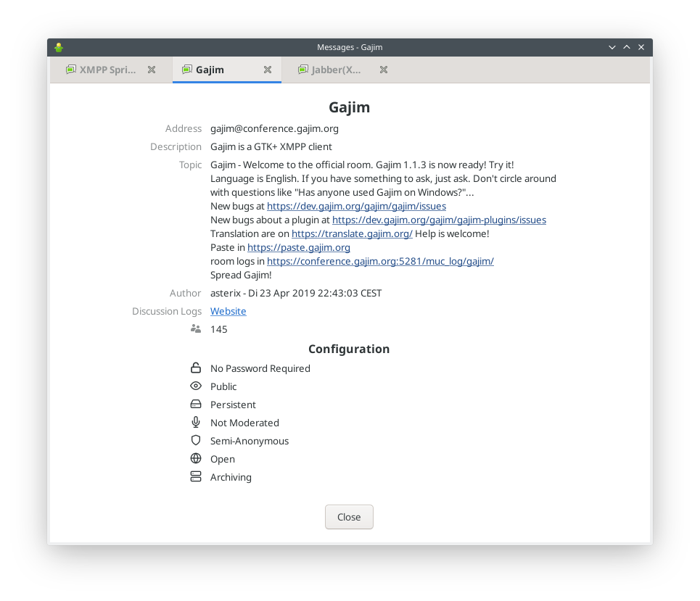
Task: Close the Messages - Gajim window
Action: click(x=641, y=47)
